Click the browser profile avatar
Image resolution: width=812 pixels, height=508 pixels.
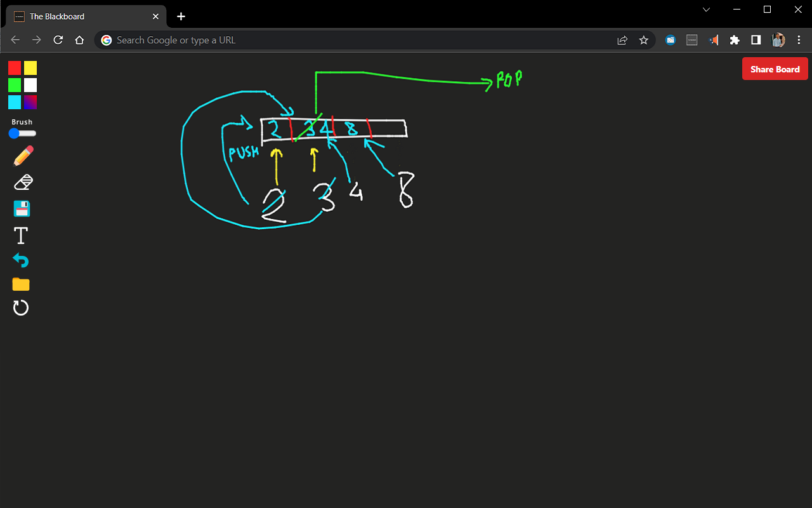(778, 39)
